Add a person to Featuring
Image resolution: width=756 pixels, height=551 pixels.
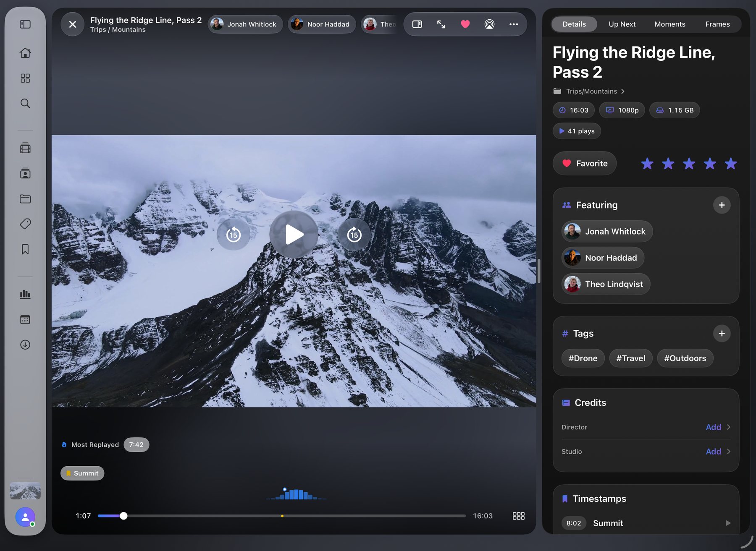[x=722, y=205]
